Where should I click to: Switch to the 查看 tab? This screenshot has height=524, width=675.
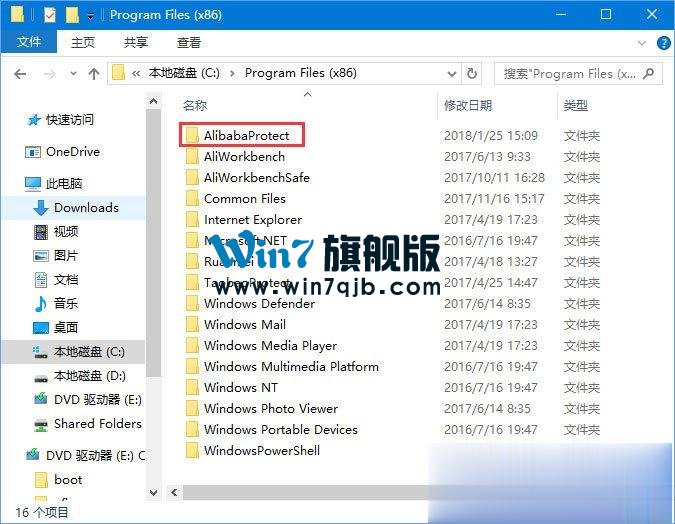189,42
